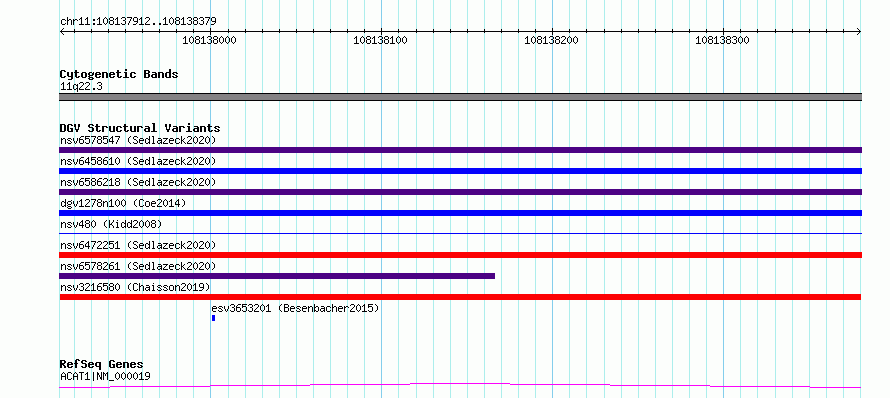Select the nsv6458610 blue variant bar
Image resolution: width=890 pixels, height=398 pixels.
tap(460, 171)
